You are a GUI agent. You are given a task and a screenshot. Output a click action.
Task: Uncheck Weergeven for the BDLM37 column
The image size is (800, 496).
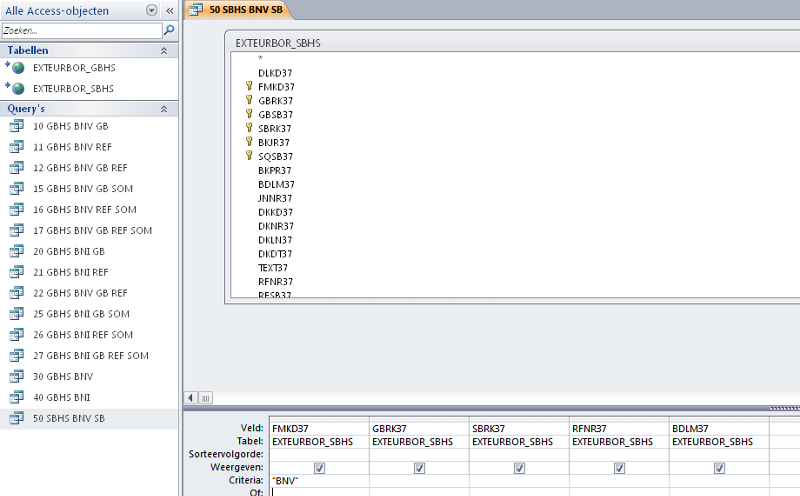(x=719, y=467)
